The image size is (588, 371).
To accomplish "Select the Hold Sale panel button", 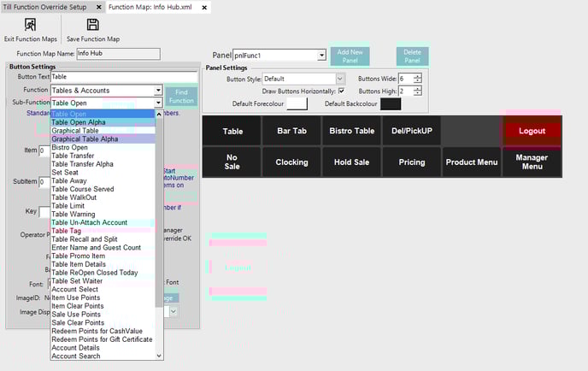I will tap(352, 162).
